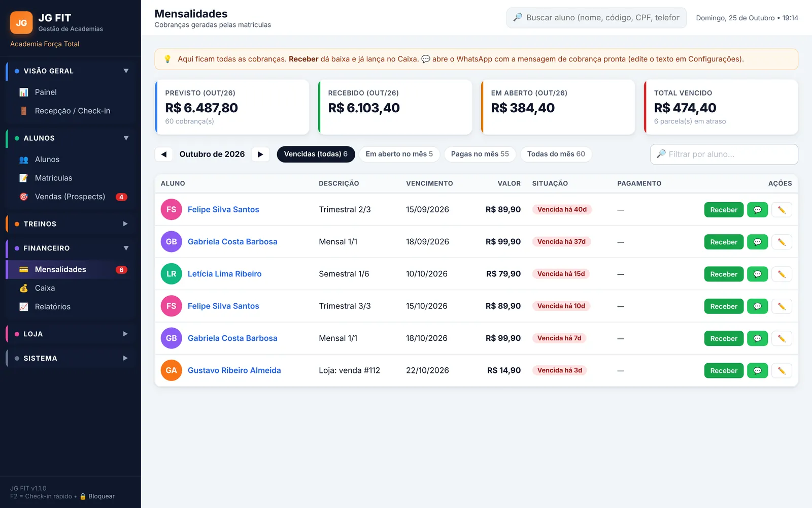Send WhatsApp reminder for Gustavo Ribeiro Almeida
812x508 pixels.
[757, 371]
